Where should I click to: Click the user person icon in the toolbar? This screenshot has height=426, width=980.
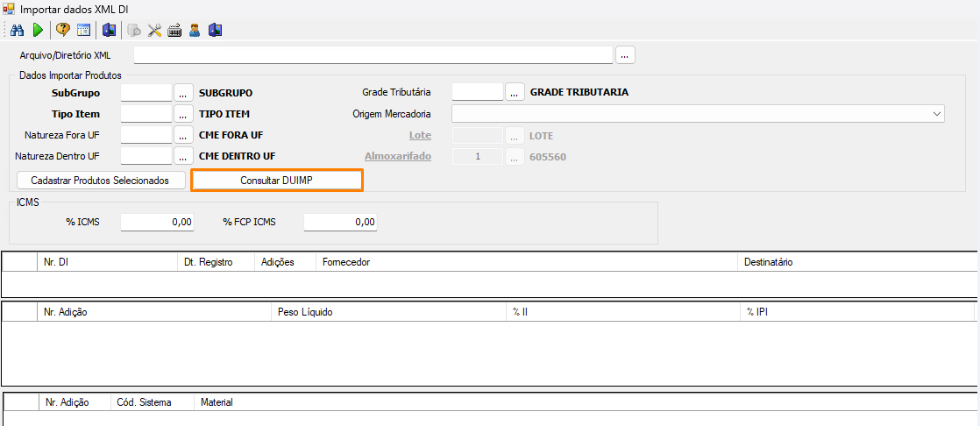point(195,31)
